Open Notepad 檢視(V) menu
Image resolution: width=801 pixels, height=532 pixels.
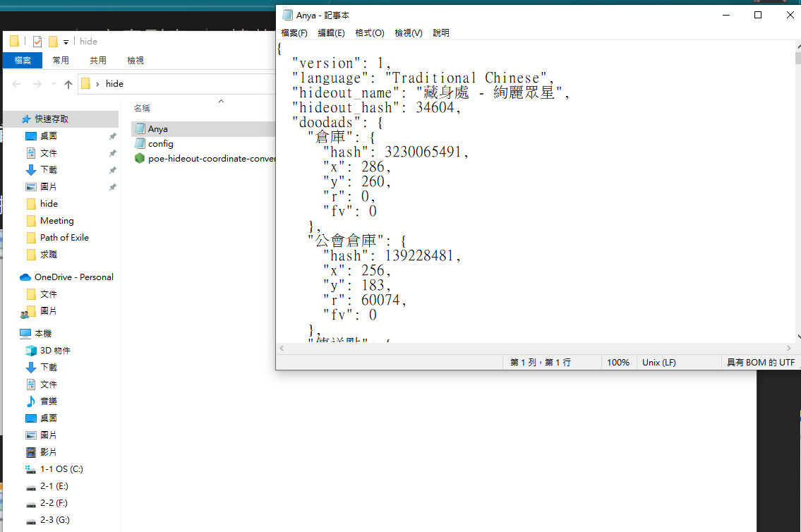click(x=408, y=32)
